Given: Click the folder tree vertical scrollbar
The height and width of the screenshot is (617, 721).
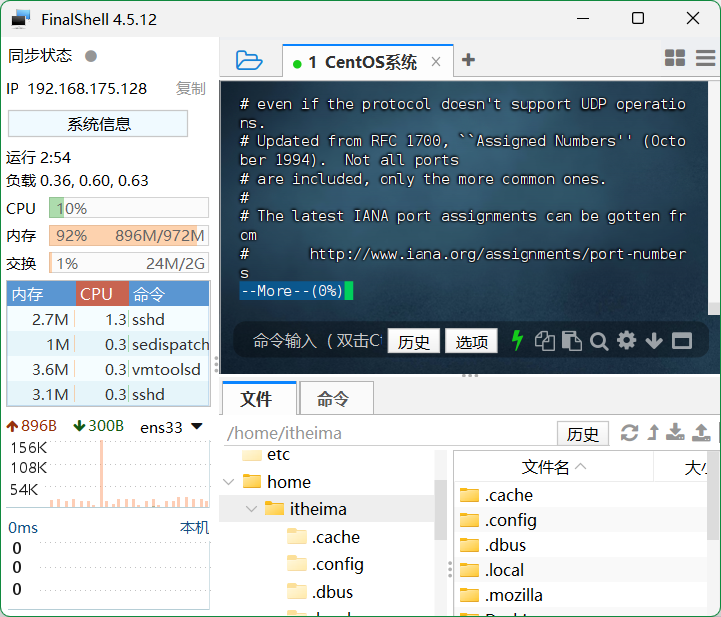Looking at the screenshot, I should pos(441,510).
